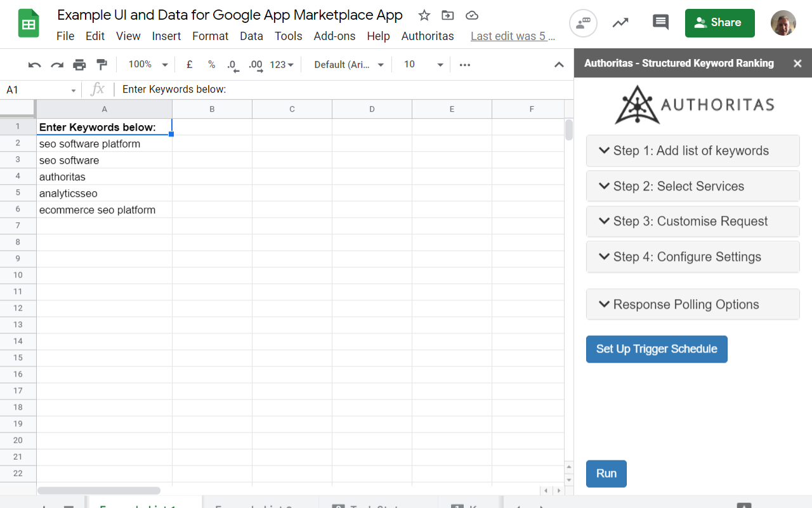Image resolution: width=812 pixels, height=508 pixels.
Task: Check the cloud save status icon
Action: [471, 15]
